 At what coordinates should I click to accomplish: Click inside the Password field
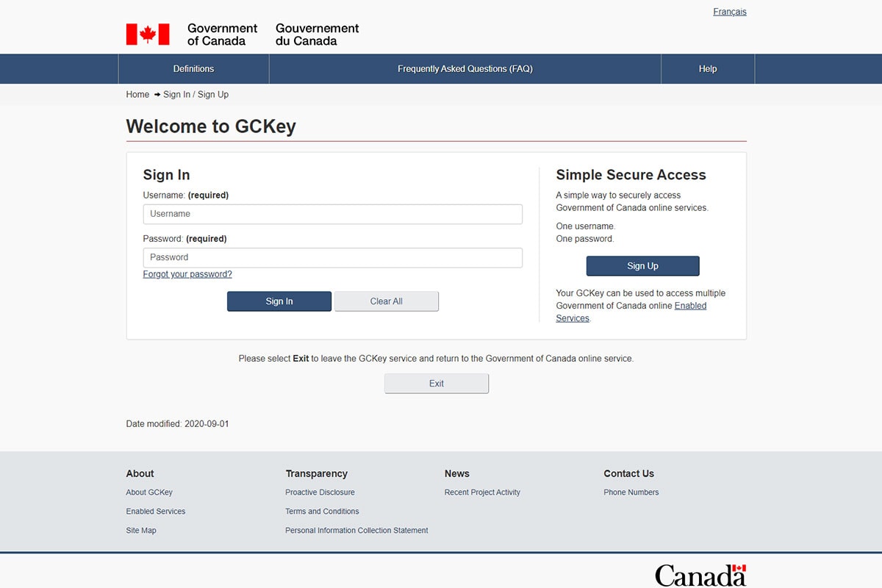click(x=332, y=257)
